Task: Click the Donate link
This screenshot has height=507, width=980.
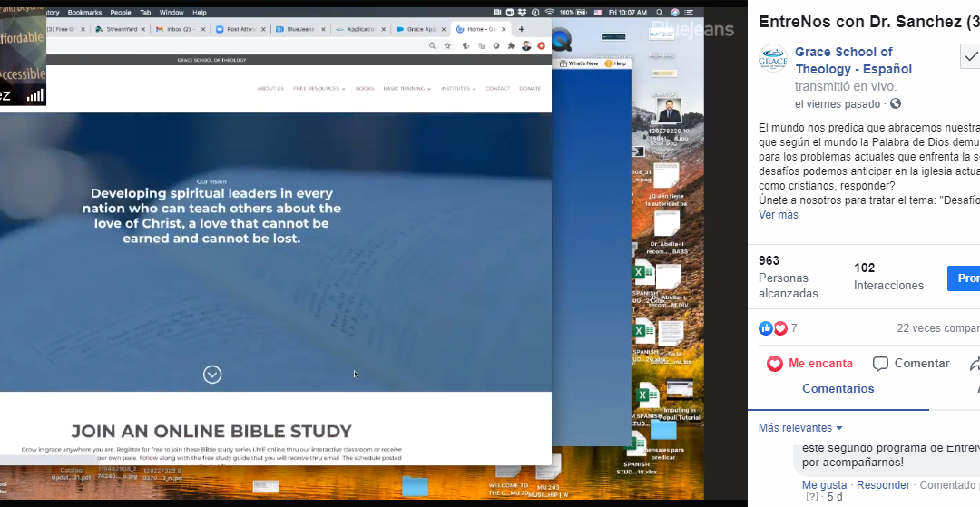Action: pyautogui.click(x=530, y=89)
